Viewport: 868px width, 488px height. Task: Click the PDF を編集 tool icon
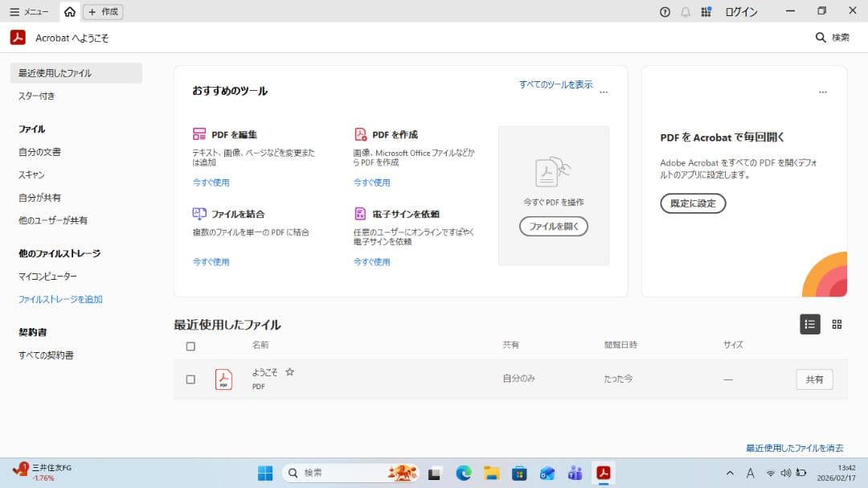tap(199, 134)
